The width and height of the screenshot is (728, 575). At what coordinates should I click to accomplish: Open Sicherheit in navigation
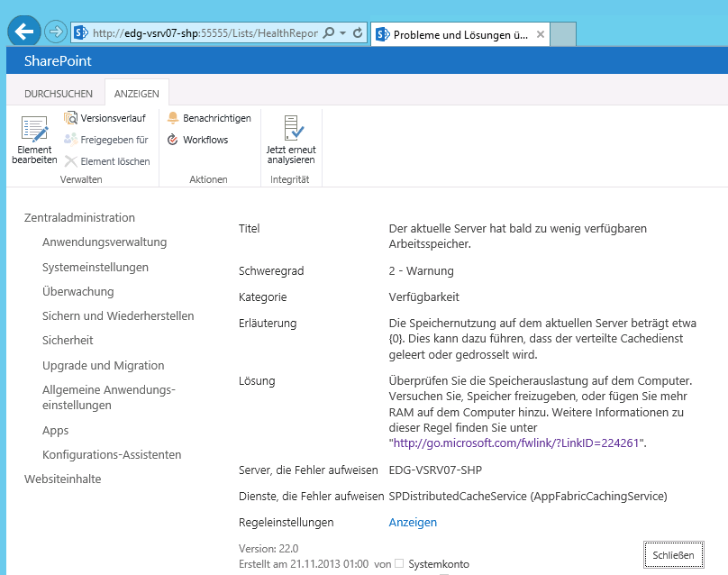[x=68, y=340]
